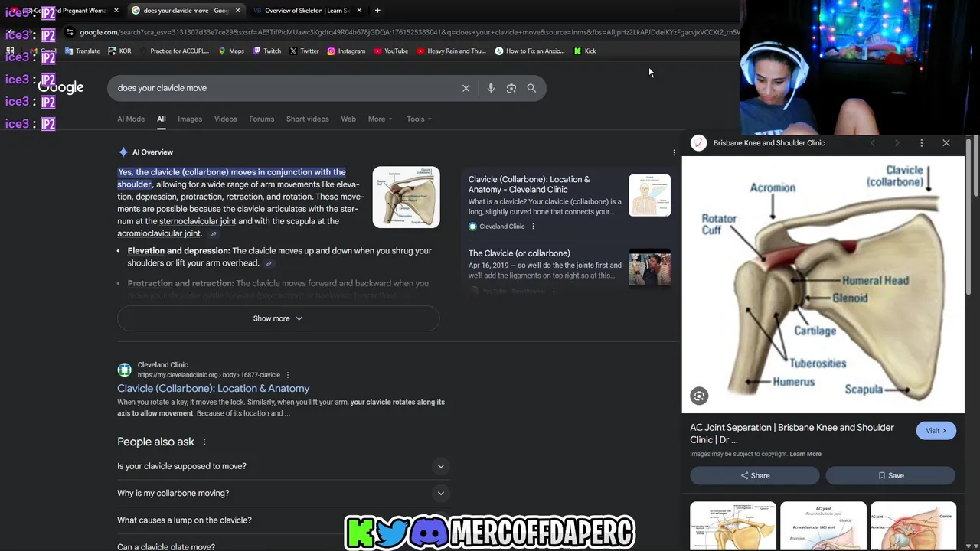Open the Maps bookmark
Image resolution: width=980 pixels, height=551 pixels.
[x=231, y=51]
